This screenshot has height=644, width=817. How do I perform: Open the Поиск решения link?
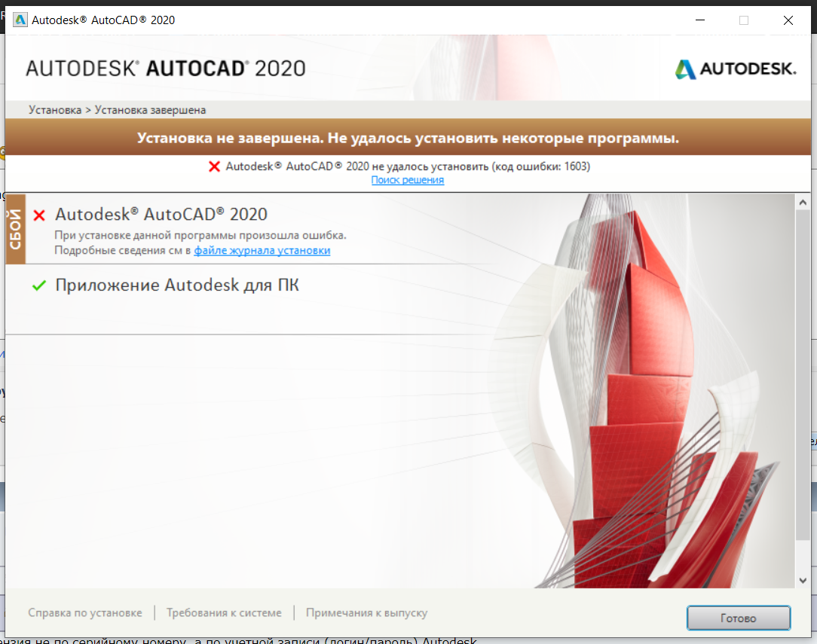408,180
